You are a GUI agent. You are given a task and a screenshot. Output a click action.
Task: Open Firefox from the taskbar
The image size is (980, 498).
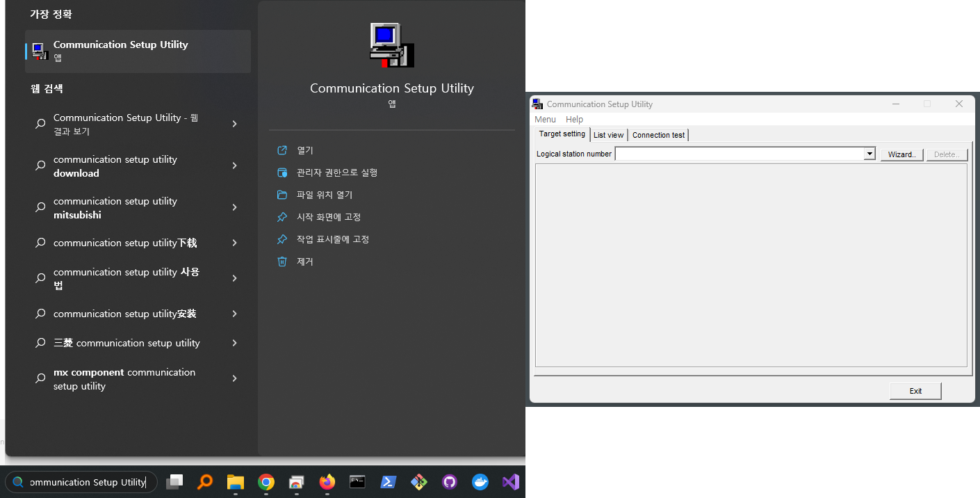pos(327,482)
